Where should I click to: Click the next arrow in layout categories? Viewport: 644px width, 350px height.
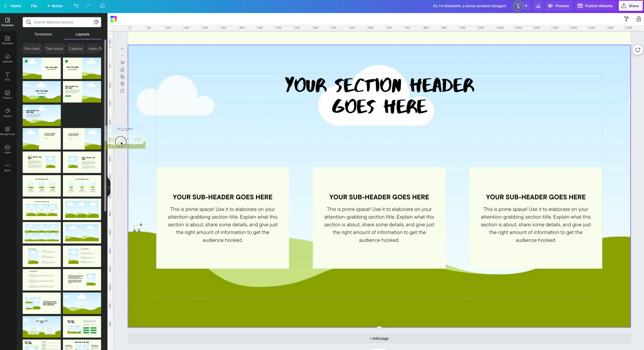[x=100, y=49]
